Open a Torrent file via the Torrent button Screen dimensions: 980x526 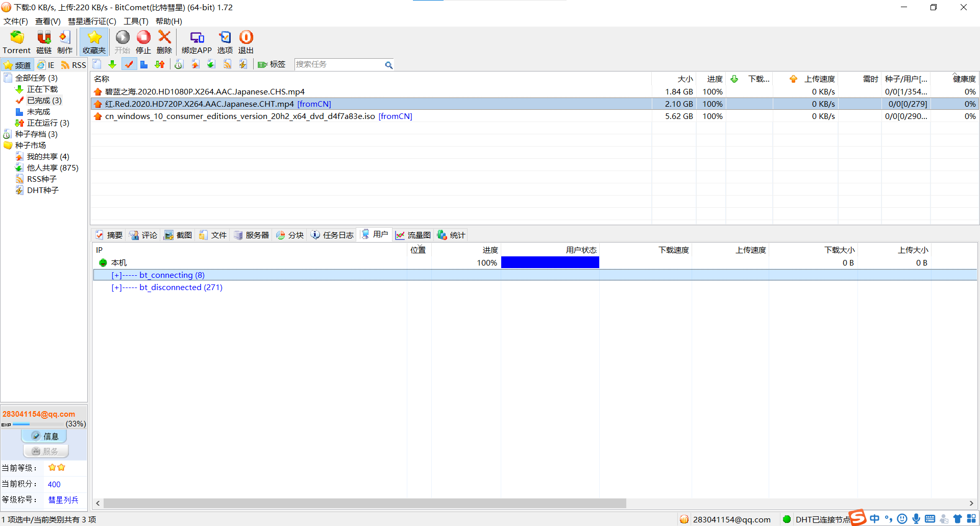coord(17,42)
